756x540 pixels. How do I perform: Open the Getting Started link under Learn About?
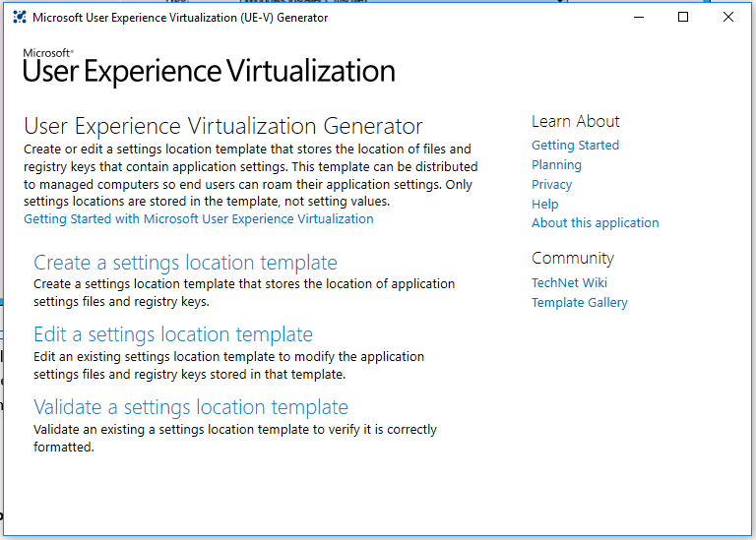(575, 145)
